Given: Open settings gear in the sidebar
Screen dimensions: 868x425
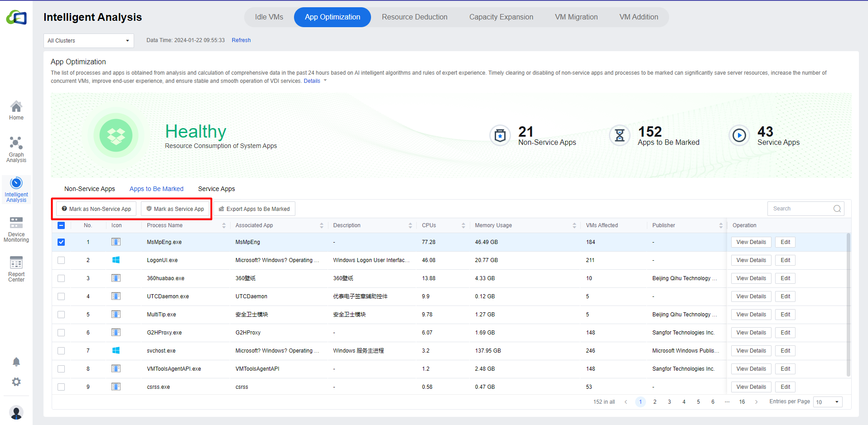Looking at the screenshot, I should [x=16, y=382].
